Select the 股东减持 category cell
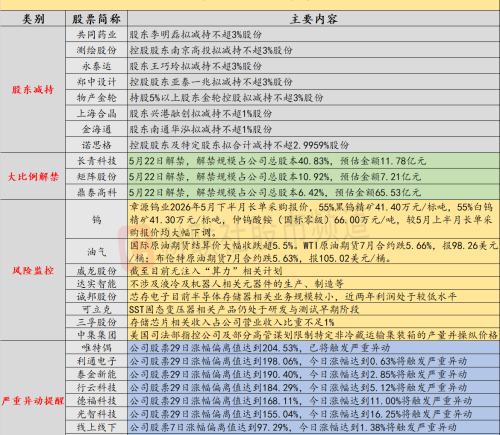Screen dimensions: 500x435 [33, 90]
